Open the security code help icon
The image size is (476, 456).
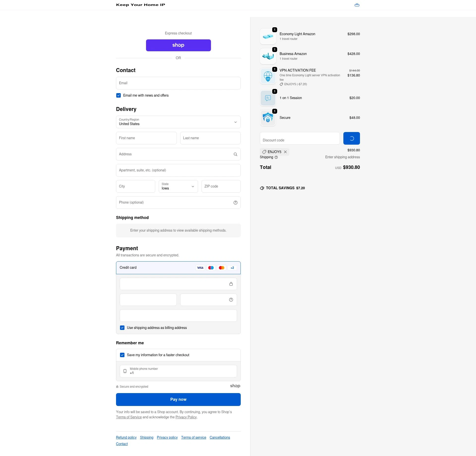point(231,299)
